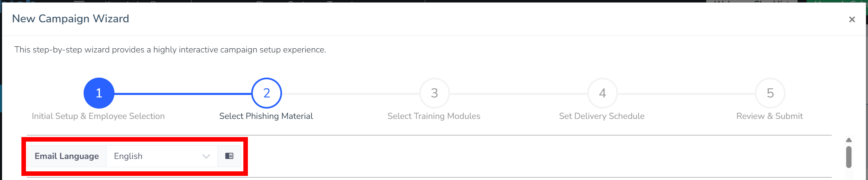Click the icon button beside the language dropdown

coord(229,156)
